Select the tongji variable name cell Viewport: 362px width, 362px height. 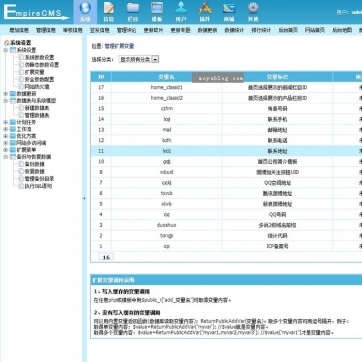click(167, 236)
